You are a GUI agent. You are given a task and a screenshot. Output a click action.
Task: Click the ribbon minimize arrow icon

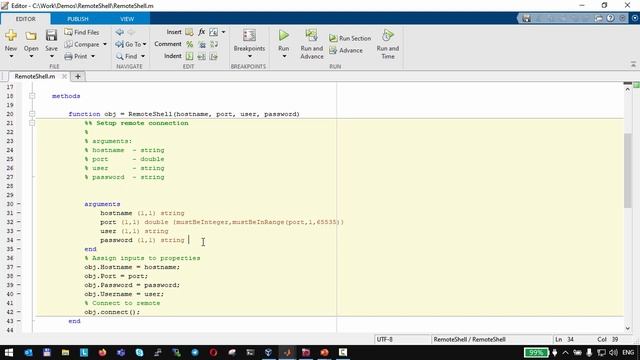click(x=633, y=64)
